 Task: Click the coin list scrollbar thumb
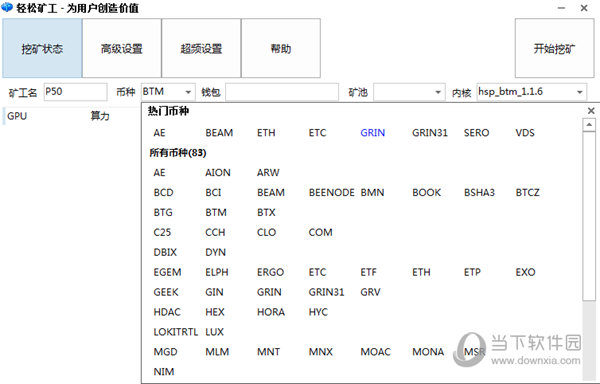coord(589,216)
